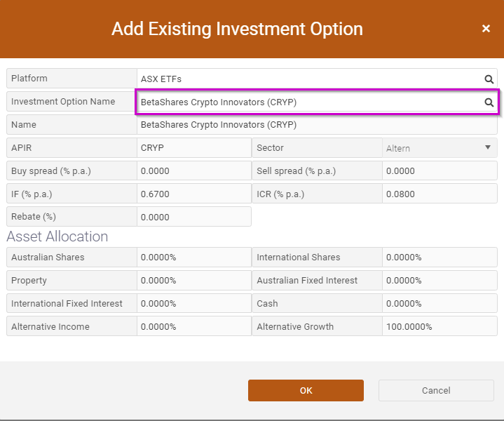Confirm with the OK button
Screen dimensions: 504x421
[x=306, y=390]
